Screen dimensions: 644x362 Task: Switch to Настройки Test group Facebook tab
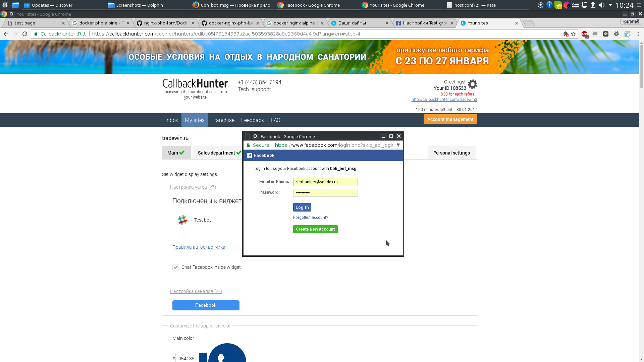pyautogui.click(x=424, y=23)
